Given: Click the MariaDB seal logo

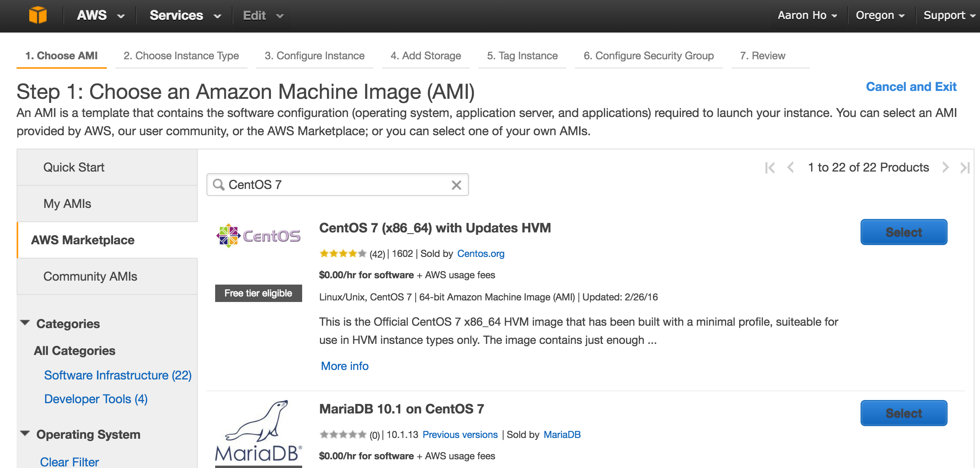Looking at the screenshot, I should click(x=258, y=431).
